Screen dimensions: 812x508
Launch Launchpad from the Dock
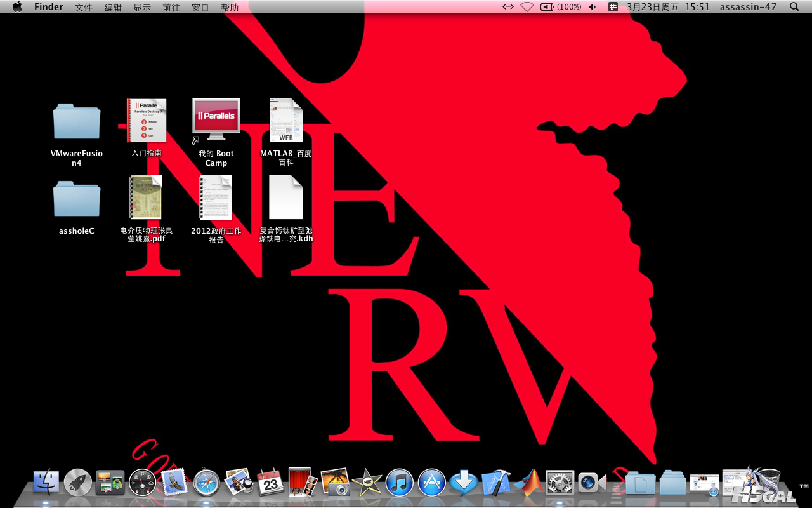point(78,483)
